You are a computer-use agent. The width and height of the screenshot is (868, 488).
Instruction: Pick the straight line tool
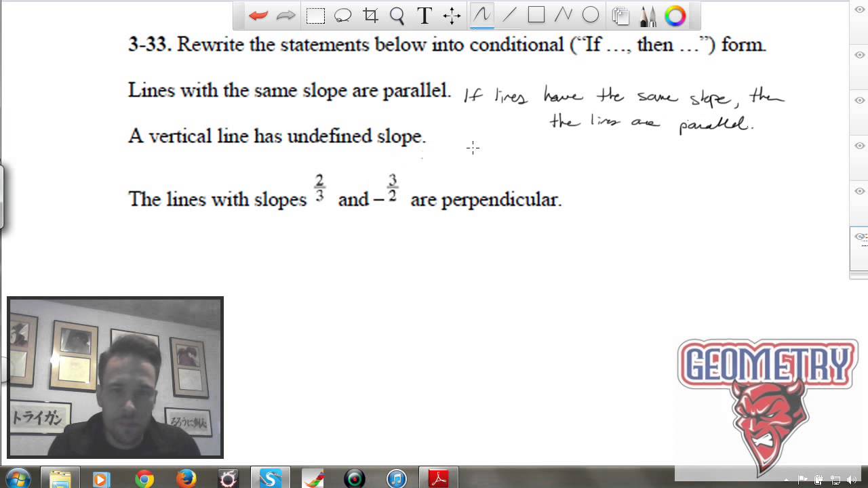[x=509, y=15]
